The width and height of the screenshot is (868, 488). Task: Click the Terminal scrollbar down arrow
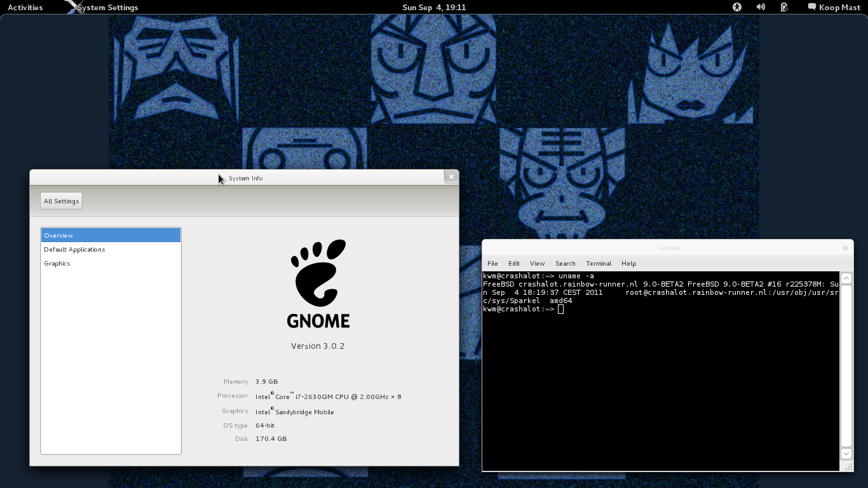[x=846, y=454]
